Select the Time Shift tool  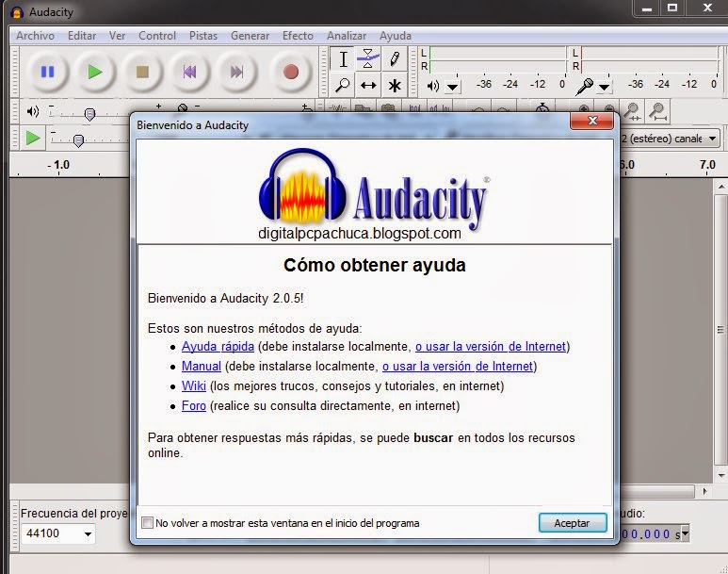point(368,86)
